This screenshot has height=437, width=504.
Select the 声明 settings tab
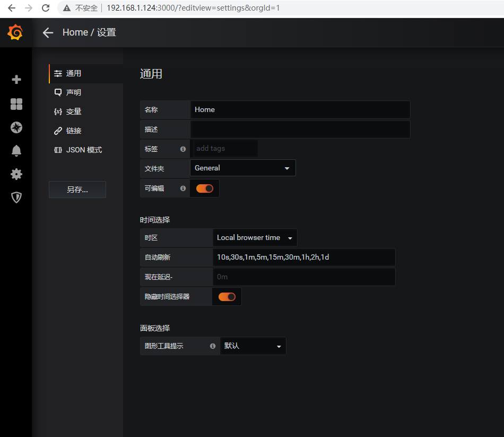tap(86, 93)
